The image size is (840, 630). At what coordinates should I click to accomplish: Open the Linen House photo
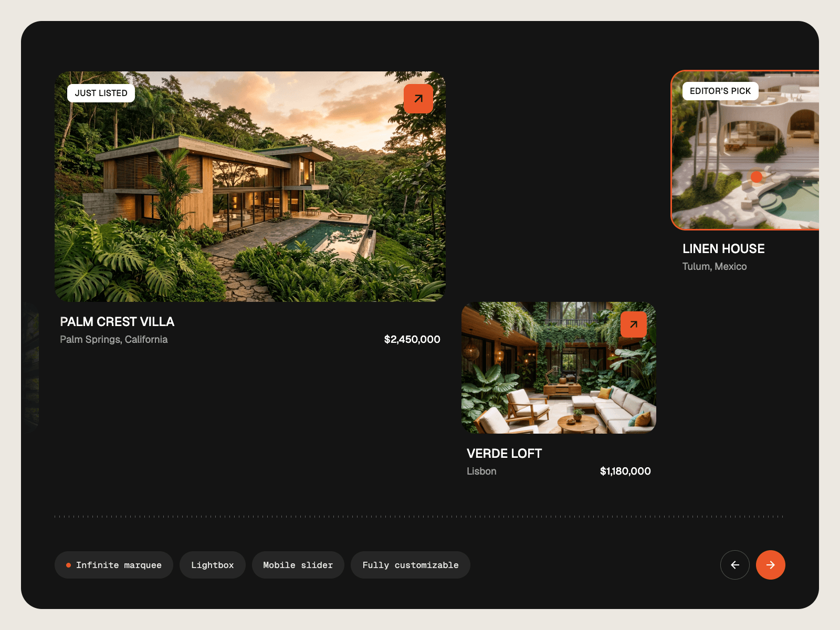pos(745,150)
